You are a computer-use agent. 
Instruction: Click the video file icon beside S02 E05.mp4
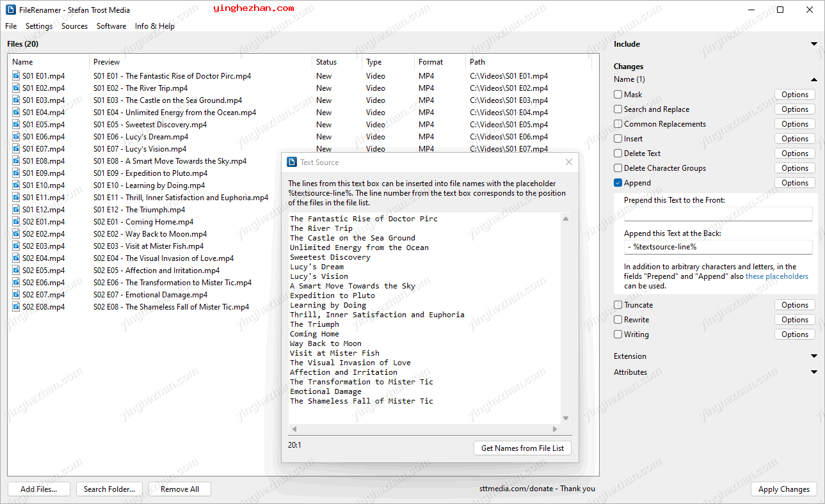(x=17, y=271)
